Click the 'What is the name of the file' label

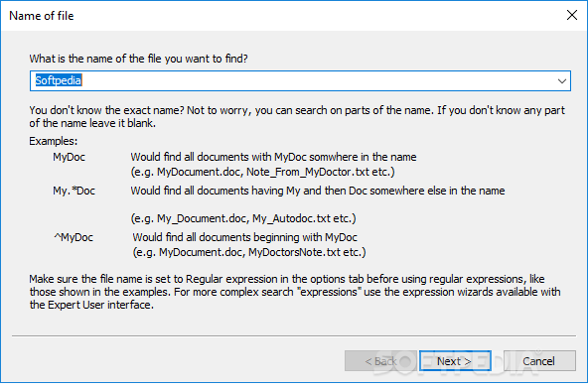point(138,59)
